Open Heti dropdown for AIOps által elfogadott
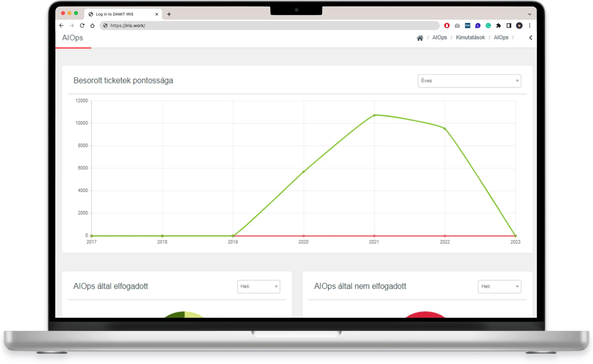Screen dimensions: 593x364 (258, 286)
